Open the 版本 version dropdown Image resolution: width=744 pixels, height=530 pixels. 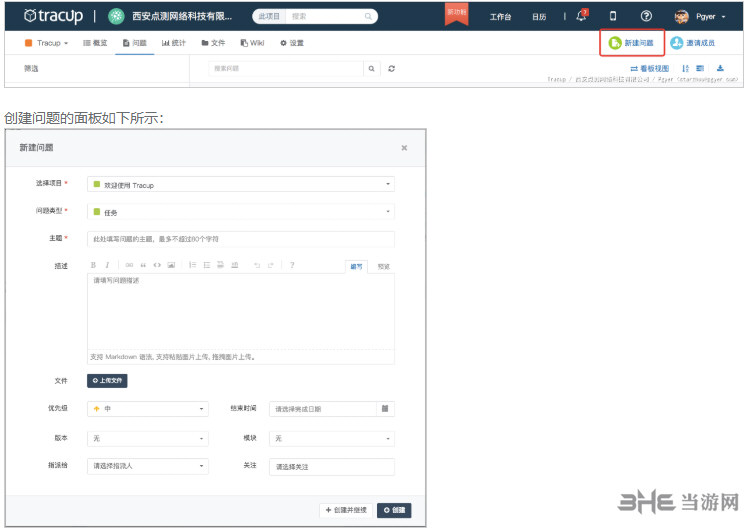tap(148, 438)
